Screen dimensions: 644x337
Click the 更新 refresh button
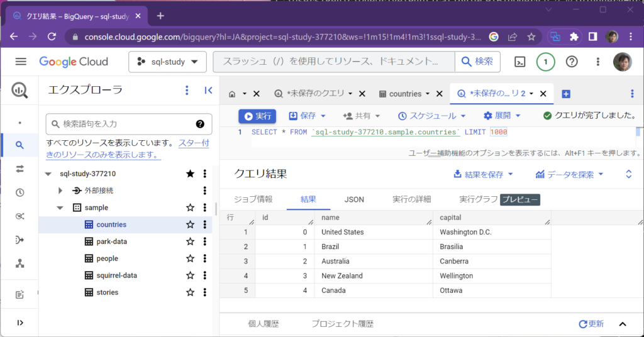591,324
